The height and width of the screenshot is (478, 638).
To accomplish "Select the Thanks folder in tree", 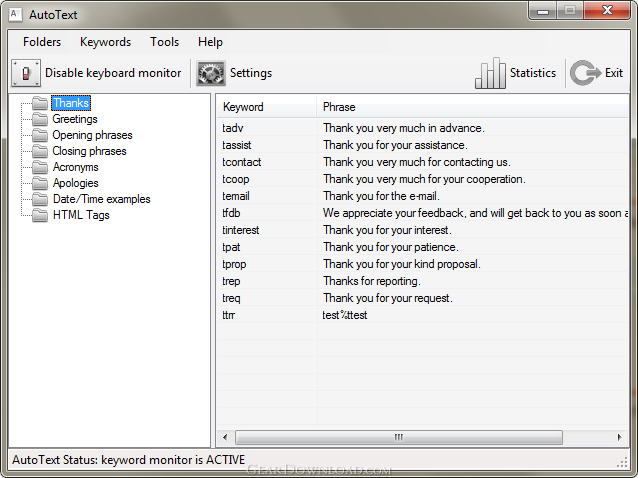I will (x=71, y=103).
